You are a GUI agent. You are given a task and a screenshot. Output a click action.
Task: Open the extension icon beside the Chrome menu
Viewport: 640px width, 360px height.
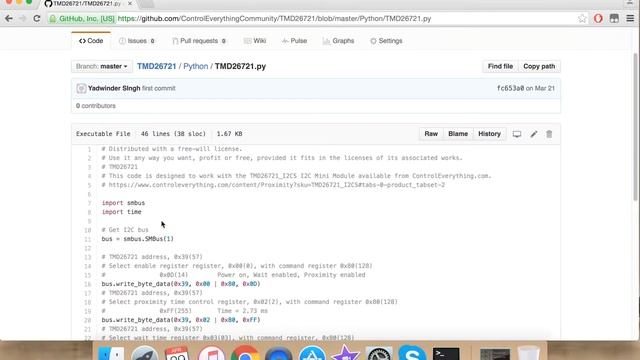click(x=614, y=18)
